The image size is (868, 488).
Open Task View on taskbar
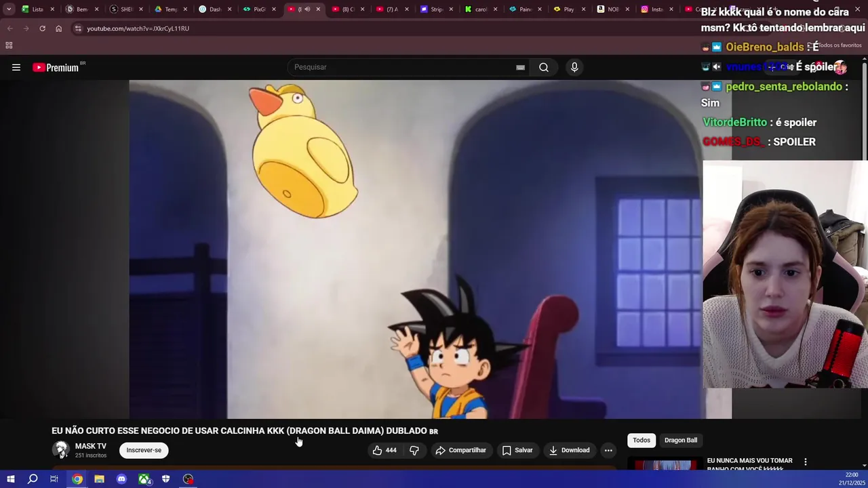(54, 479)
